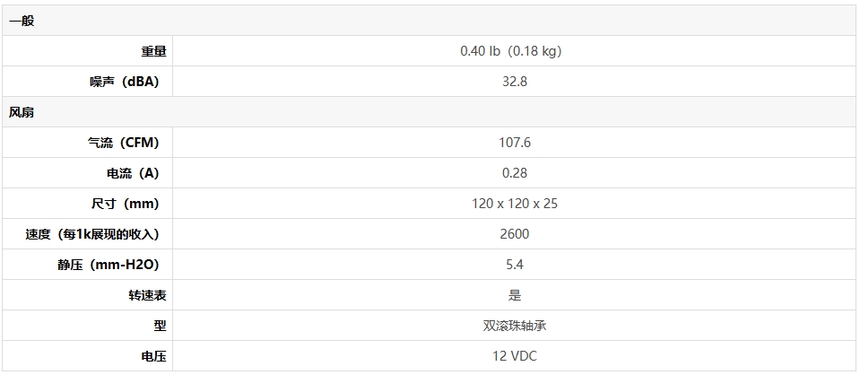
Task: Click the 32.8 noise value
Action: click(514, 82)
